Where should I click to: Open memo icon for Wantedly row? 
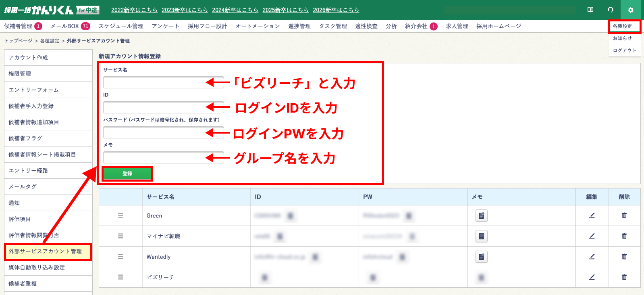tap(481, 257)
